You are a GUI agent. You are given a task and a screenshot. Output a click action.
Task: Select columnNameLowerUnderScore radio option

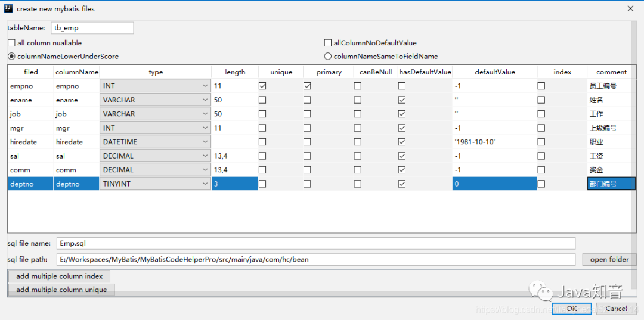[x=11, y=56]
